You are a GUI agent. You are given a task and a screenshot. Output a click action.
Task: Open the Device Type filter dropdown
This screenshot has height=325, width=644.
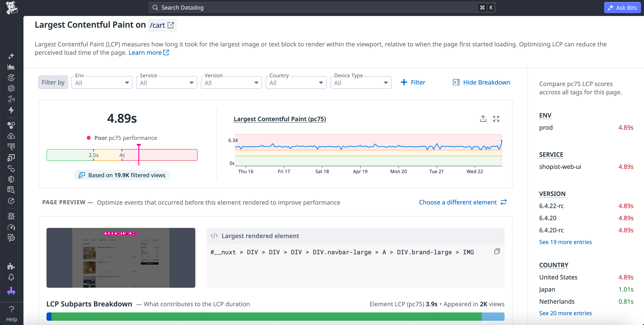(x=361, y=82)
